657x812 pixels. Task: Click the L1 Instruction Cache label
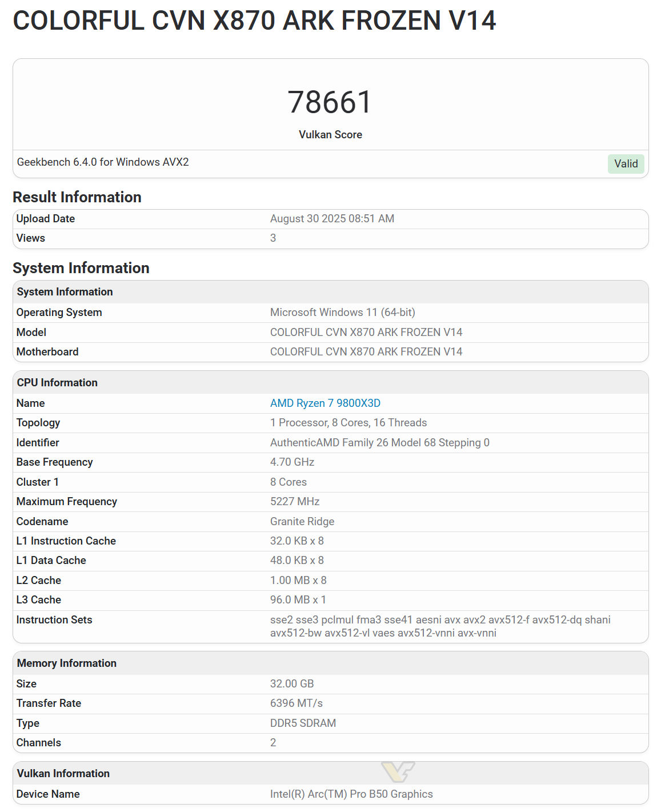66,541
